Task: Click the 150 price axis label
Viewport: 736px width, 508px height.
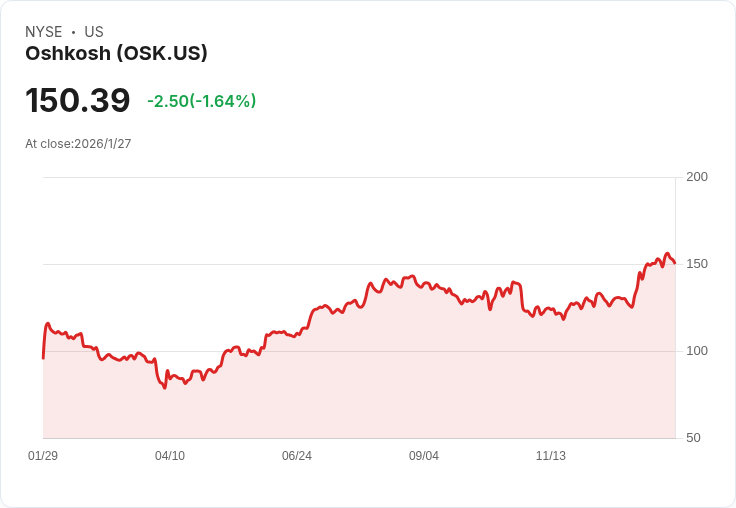Action: click(697, 264)
